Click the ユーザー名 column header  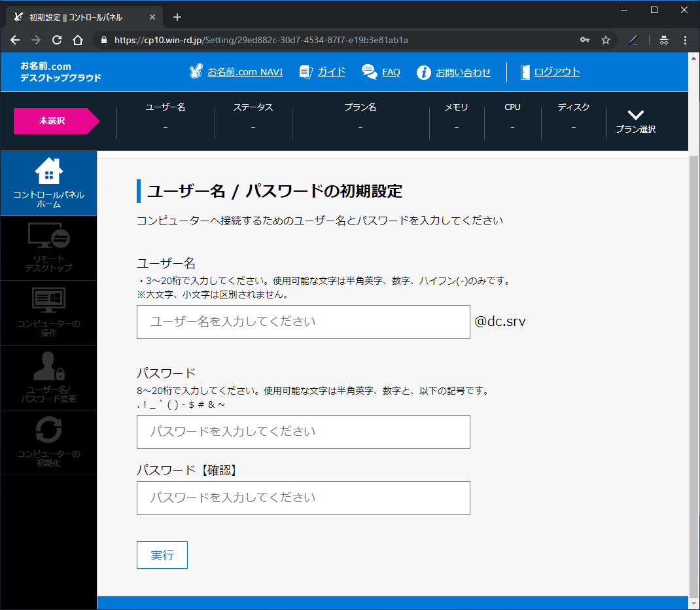click(x=165, y=107)
